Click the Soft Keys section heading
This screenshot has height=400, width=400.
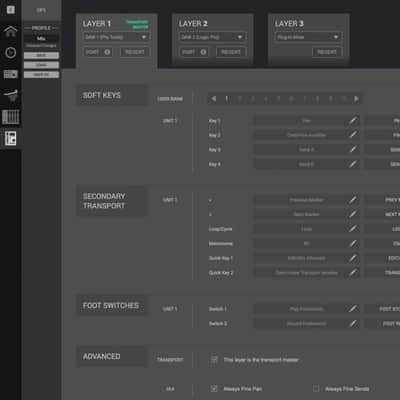point(102,95)
